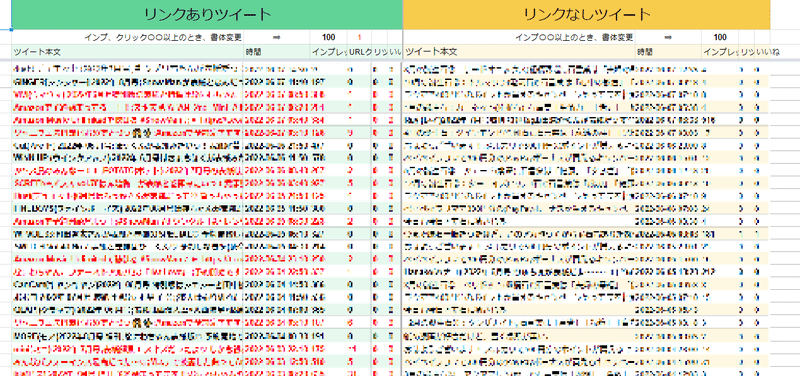Select the red 1 click threshold cell
This screenshot has height=376, width=800.
point(359,37)
